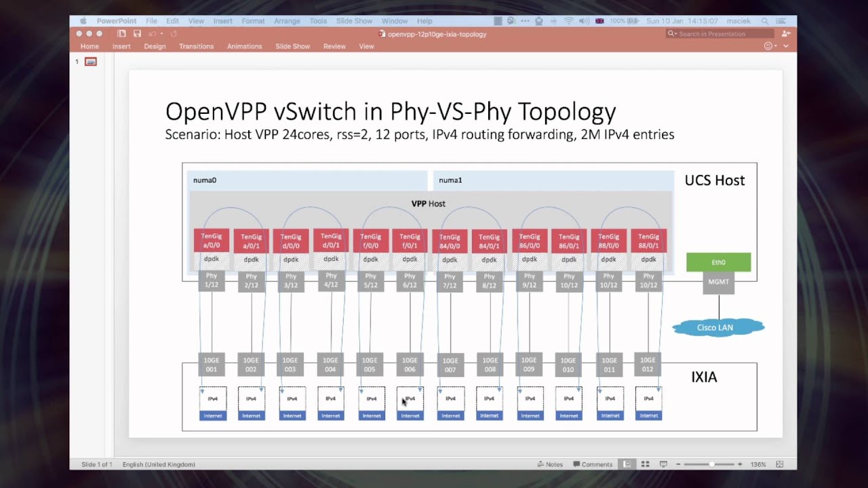Viewport: 868px width, 488px height.
Task: Switch to the Design ribbon tab
Action: coord(155,46)
